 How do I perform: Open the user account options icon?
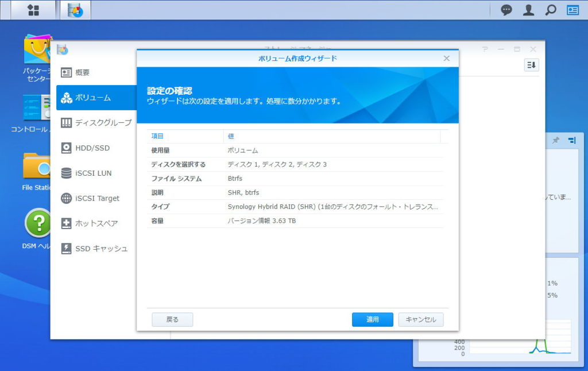[x=528, y=10]
